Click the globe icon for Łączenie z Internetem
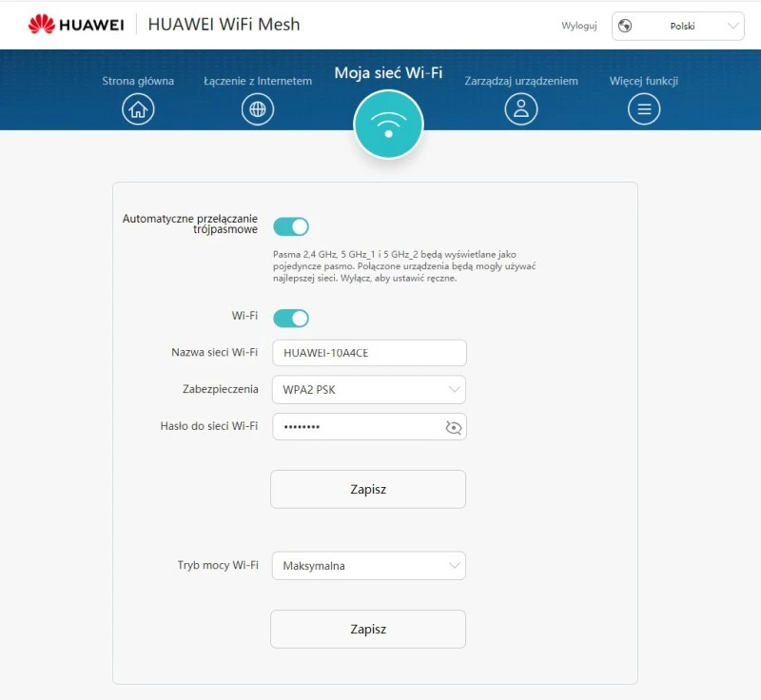The height and width of the screenshot is (700, 761). pos(257,109)
